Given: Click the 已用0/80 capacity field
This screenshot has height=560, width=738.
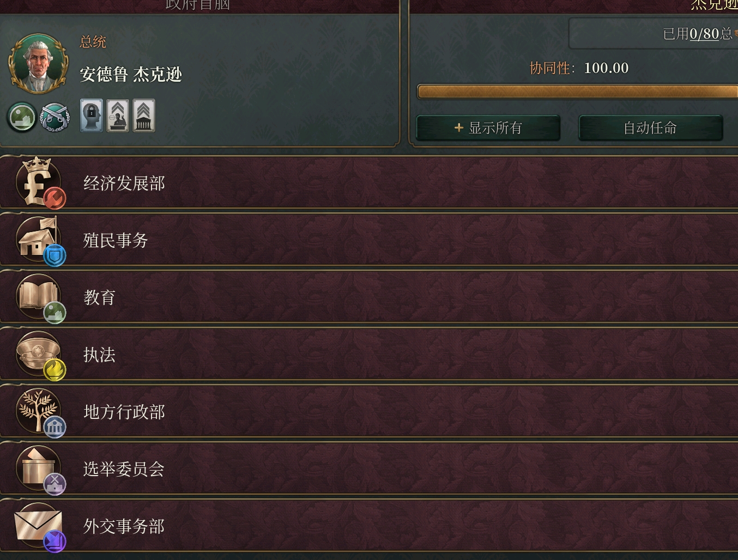Looking at the screenshot, I should point(654,34).
